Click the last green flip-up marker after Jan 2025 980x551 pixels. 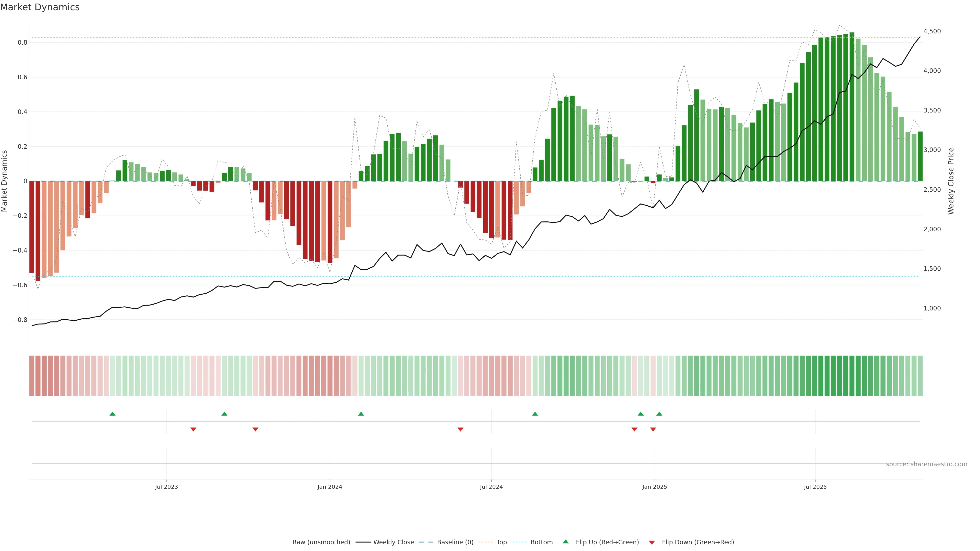click(659, 414)
